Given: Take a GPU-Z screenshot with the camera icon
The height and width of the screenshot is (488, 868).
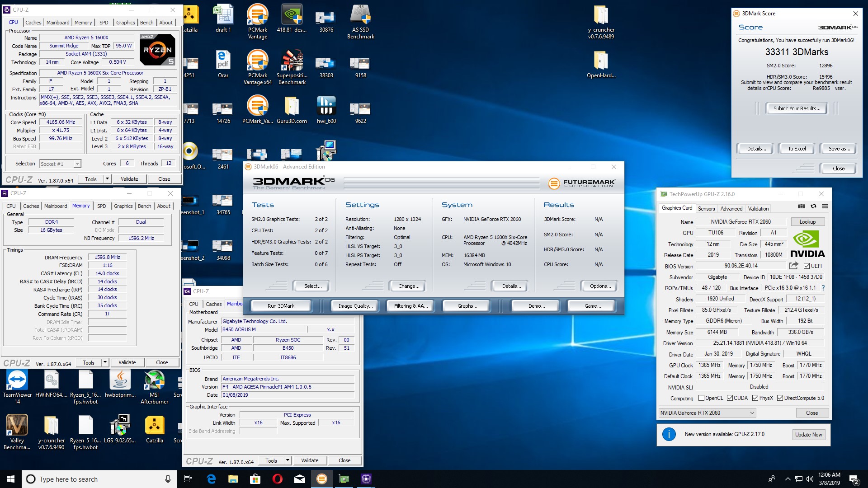Looking at the screenshot, I should [x=802, y=206].
